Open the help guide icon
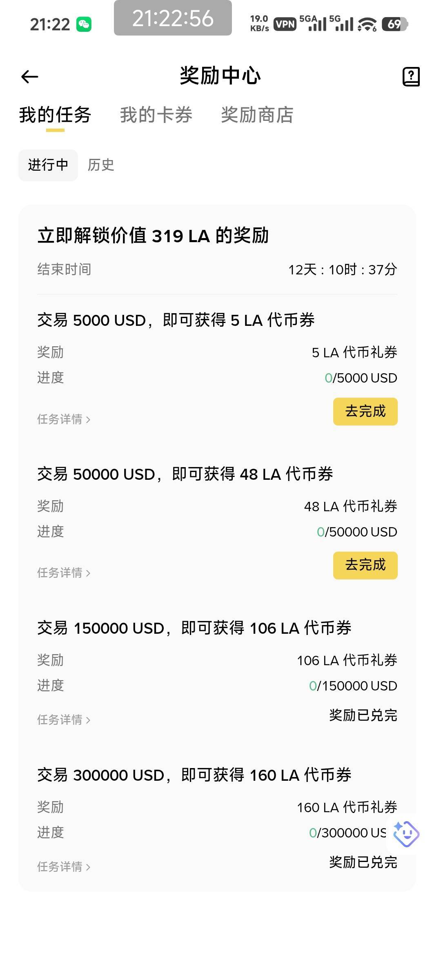441x980 pixels. (411, 76)
